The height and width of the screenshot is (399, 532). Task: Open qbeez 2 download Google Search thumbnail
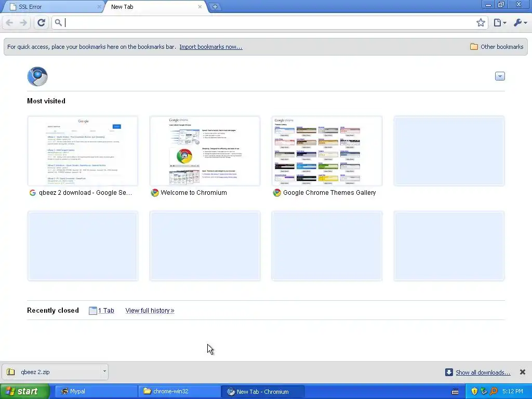point(83,151)
